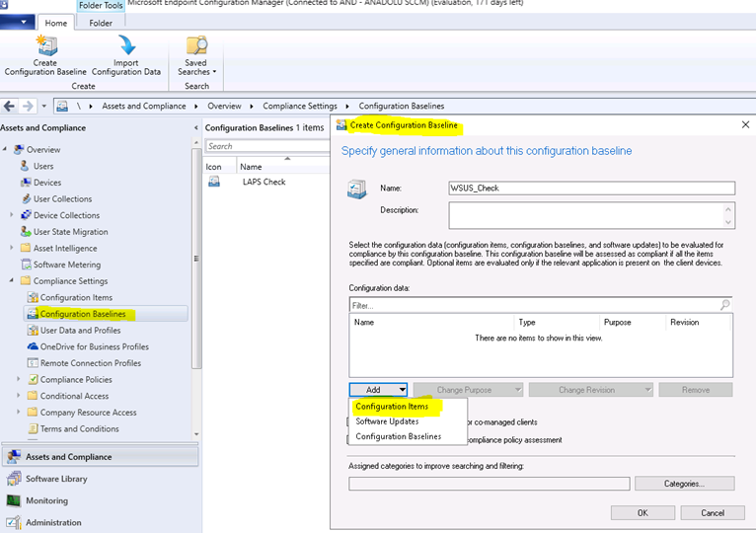Viewport: 756px width, 533px height.
Task: Click the assigned categories text field
Action: pyautogui.click(x=490, y=484)
